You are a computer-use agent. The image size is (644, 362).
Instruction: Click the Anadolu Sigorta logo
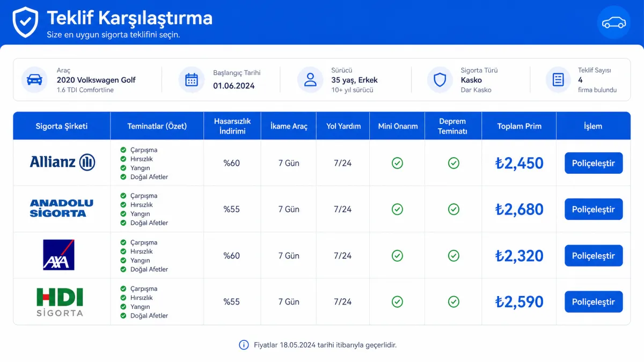tap(61, 208)
